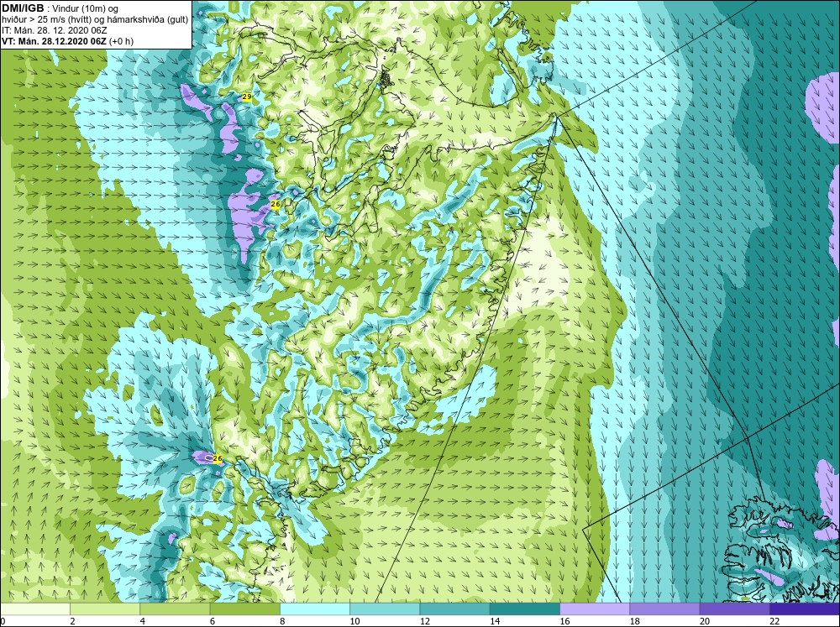Click the 2–4 m/s light yellow-green legend swatch
Viewport: 840px width, 627px height.
(105, 609)
